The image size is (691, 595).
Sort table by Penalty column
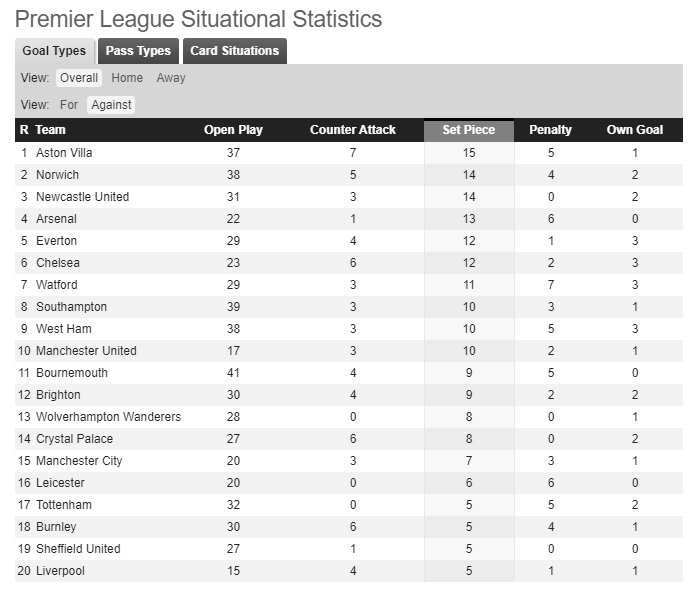click(x=550, y=130)
